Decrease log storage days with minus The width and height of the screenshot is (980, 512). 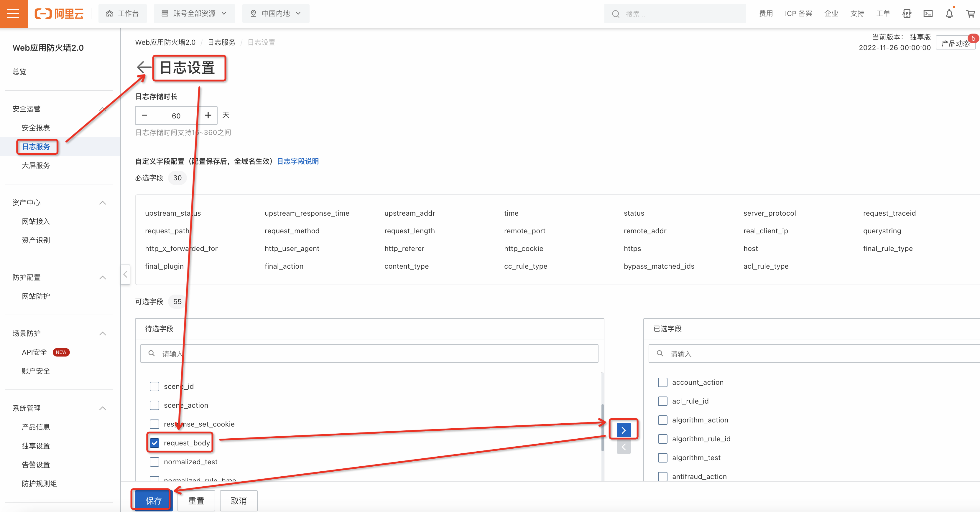click(144, 115)
